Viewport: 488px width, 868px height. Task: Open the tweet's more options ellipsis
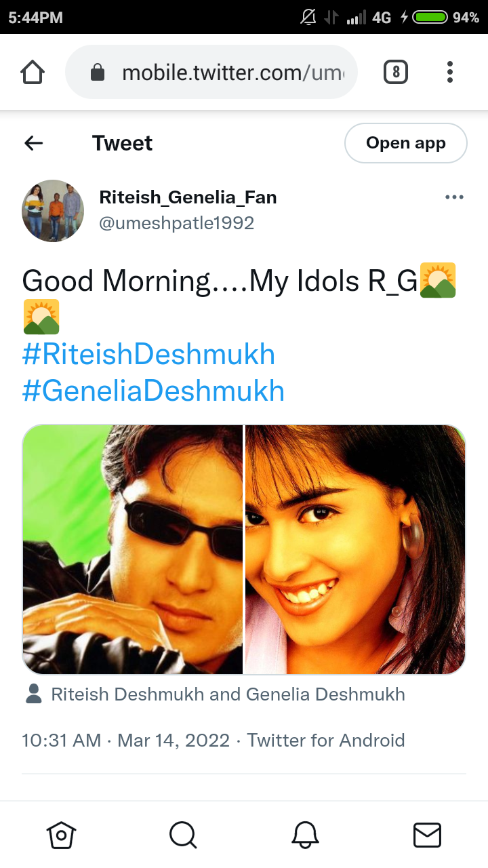454,197
